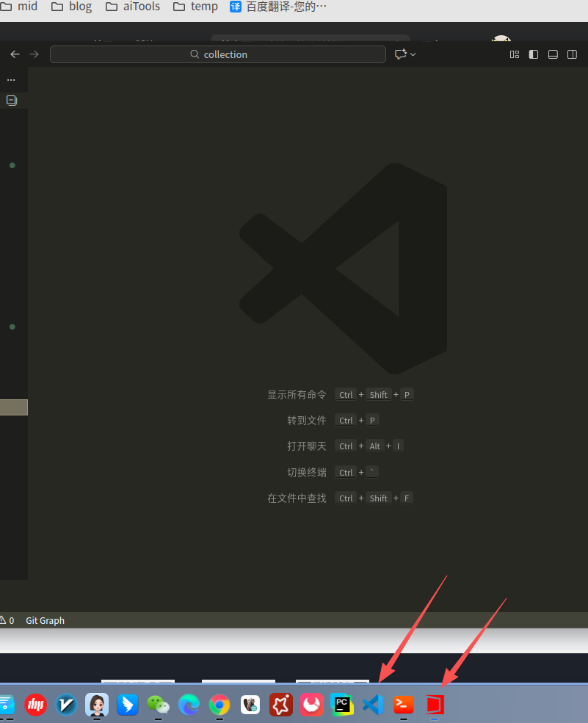Open Microsoft Edge from the dock
Image resolution: width=588 pixels, height=723 pixels.
pos(189,705)
